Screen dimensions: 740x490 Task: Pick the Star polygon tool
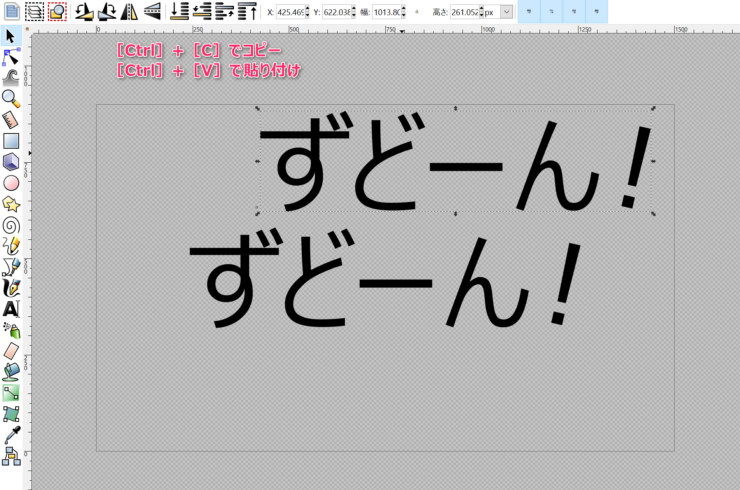click(x=11, y=204)
